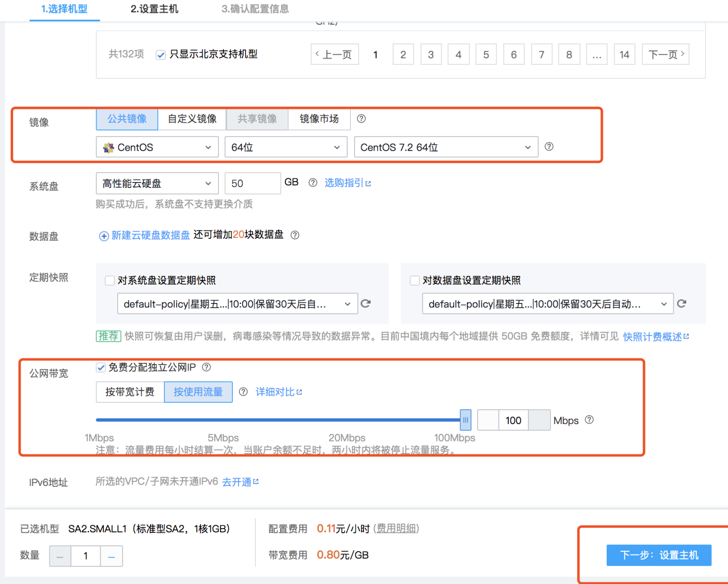The image size is (728, 584).
Task: Open data disk default-policy snapshot dropdown
Action: click(548, 304)
